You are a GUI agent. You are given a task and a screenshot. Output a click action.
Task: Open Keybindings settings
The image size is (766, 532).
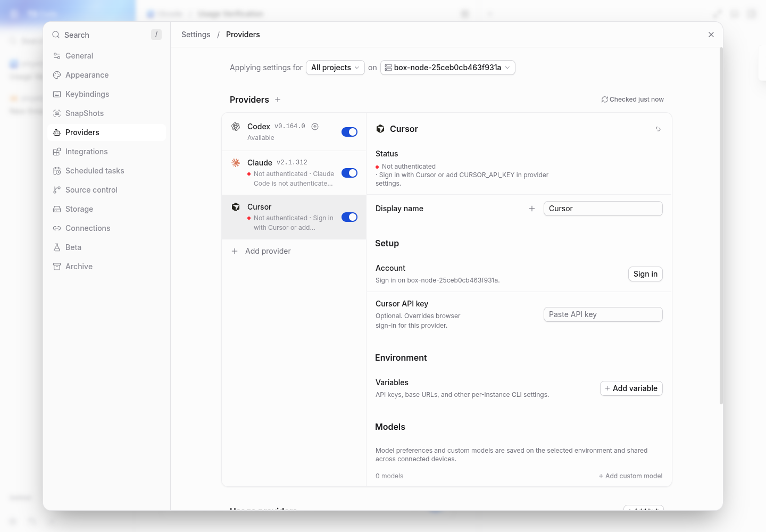pos(106,94)
